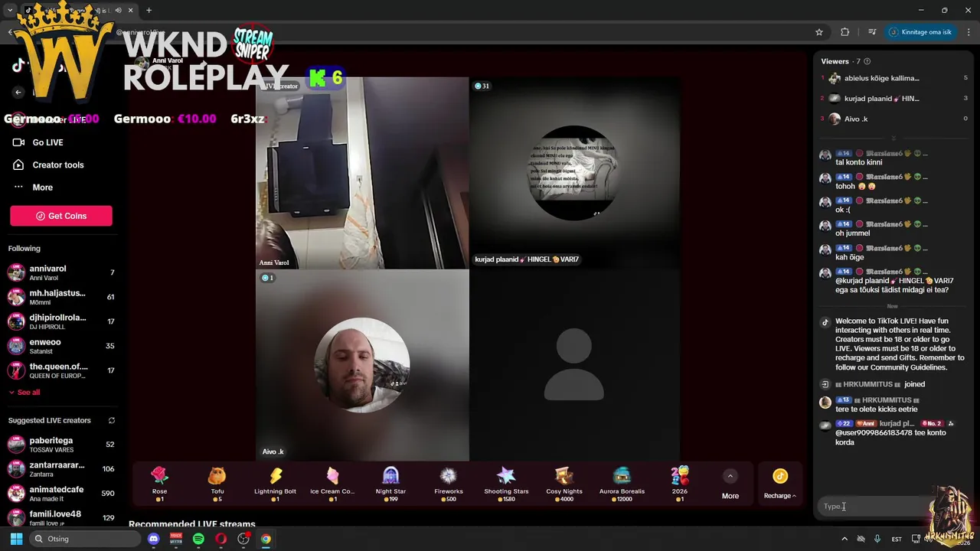Open Spotify from the taskbar
This screenshot has width=980, height=551.
click(198, 539)
